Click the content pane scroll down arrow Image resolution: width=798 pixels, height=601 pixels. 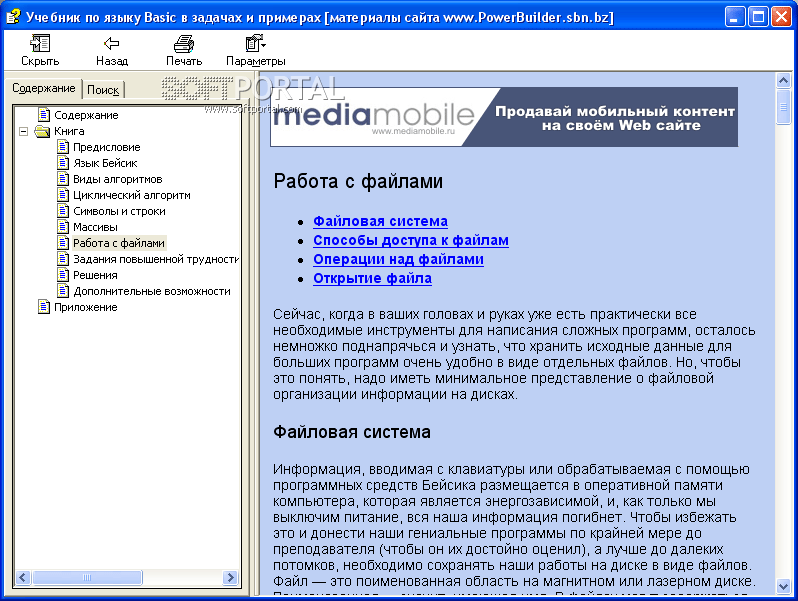783,586
